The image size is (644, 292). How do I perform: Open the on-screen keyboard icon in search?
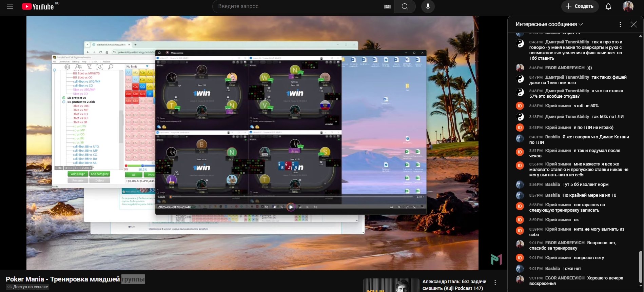pos(387,6)
